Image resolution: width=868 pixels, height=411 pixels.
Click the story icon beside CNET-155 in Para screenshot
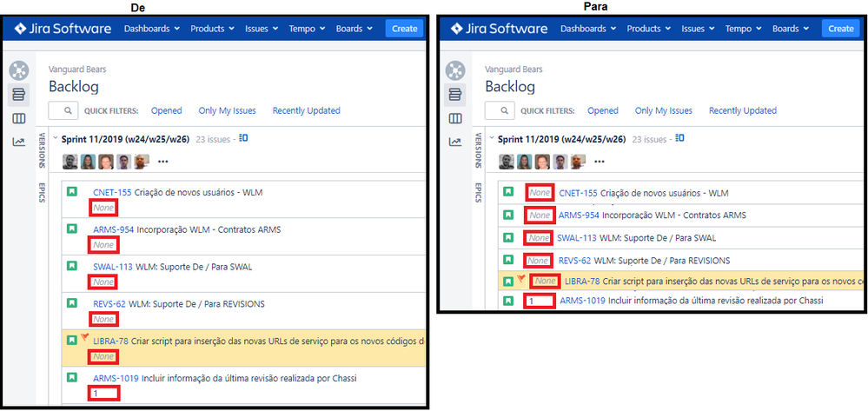coord(508,192)
